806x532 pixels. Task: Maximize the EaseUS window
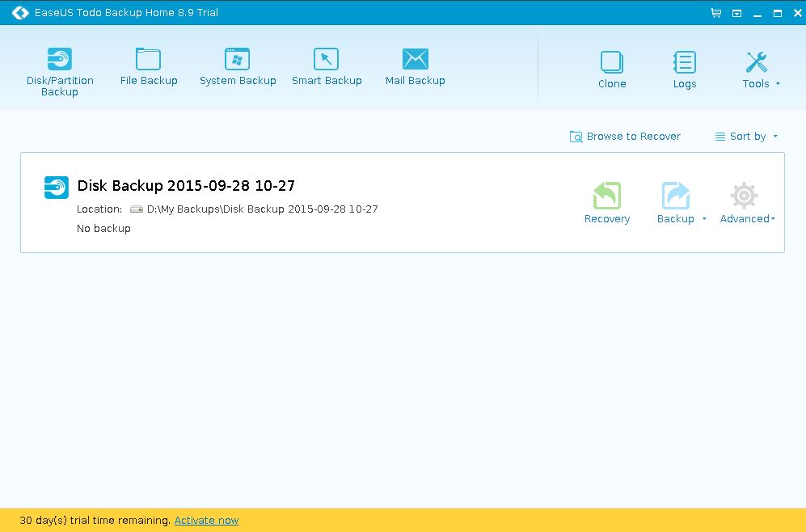[x=778, y=14]
